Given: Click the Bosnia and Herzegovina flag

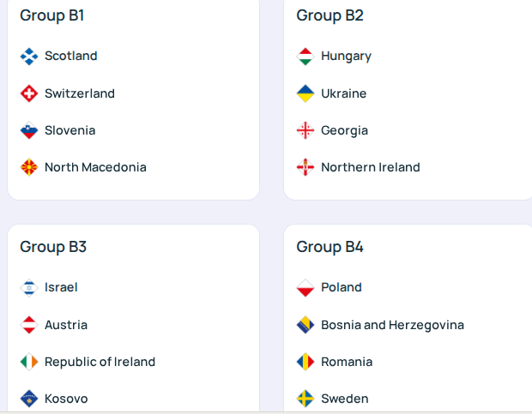Looking at the screenshot, I should pos(305,325).
